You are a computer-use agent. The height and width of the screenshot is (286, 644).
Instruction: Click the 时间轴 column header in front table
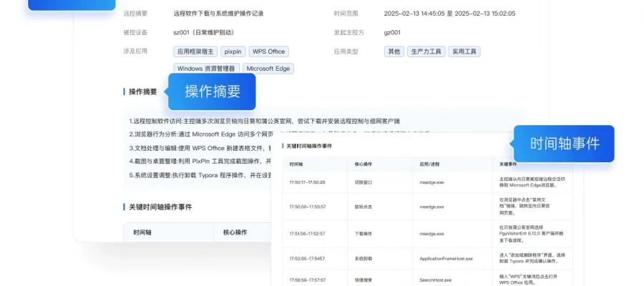[x=296, y=164]
